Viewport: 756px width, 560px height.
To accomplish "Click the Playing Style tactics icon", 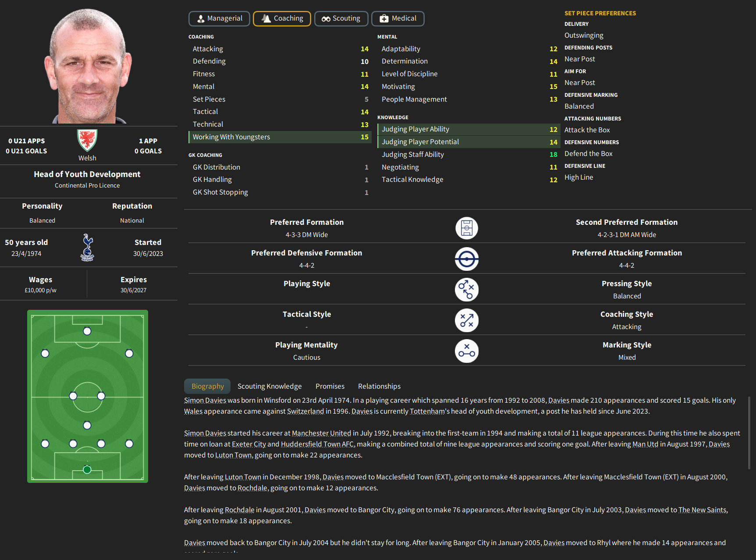I will pyautogui.click(x=466, y=290).
